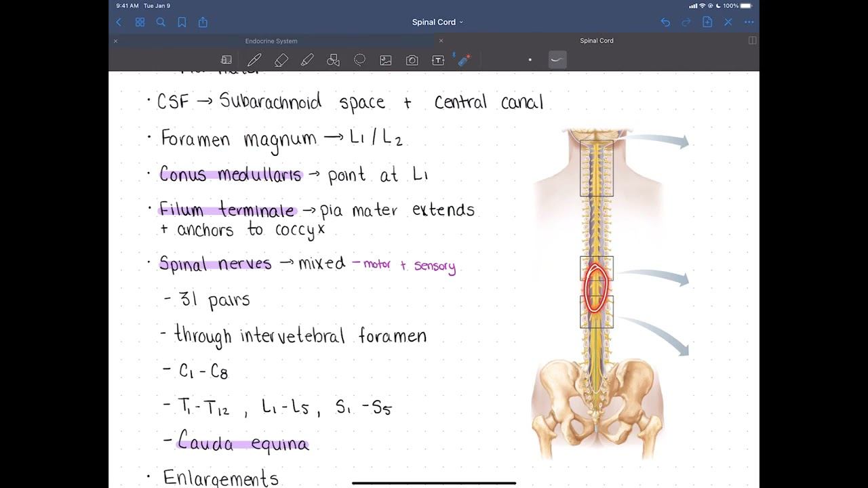Tap the 'central canal' handwritten words

489,103
